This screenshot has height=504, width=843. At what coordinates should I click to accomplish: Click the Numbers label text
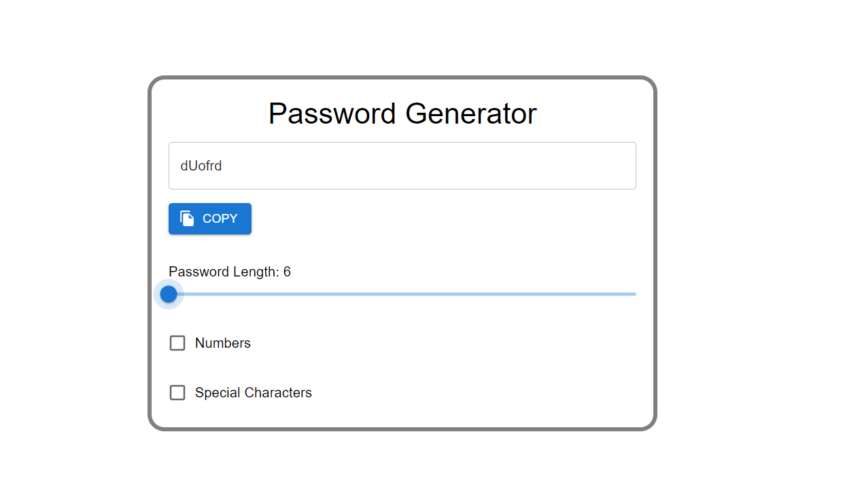[222, 343]
